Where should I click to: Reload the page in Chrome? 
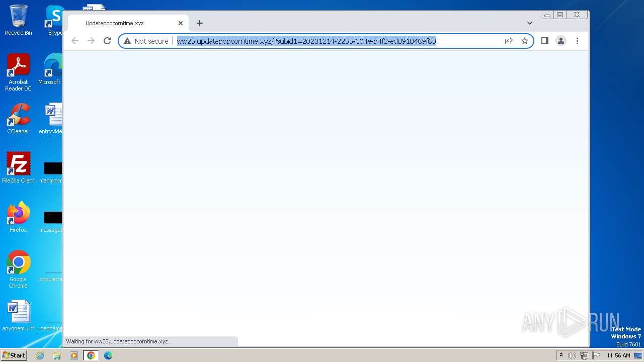pos(107,41)
